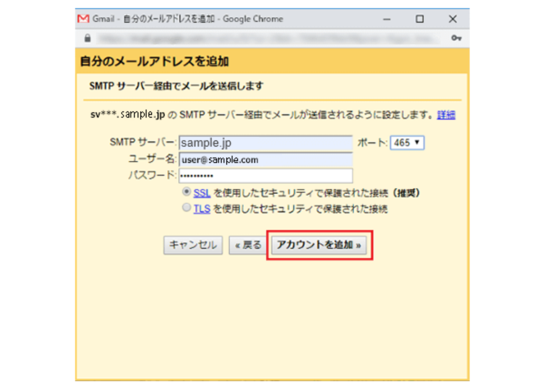Open the 詳細 link
Image resolution: width=543 pixels, height=392 pixels.
446,115
